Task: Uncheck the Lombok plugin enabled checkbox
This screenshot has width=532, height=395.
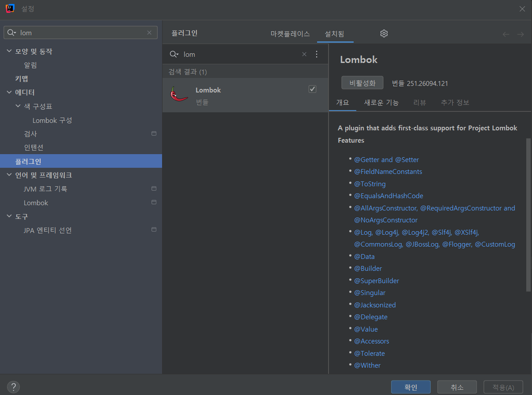Action: pos(313,89)
